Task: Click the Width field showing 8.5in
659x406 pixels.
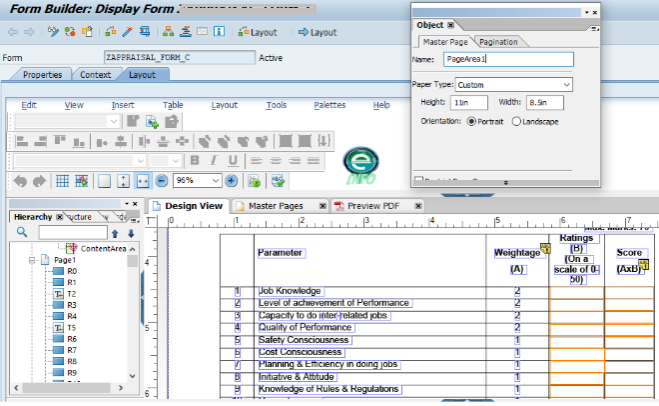Action: pos(545,103)
